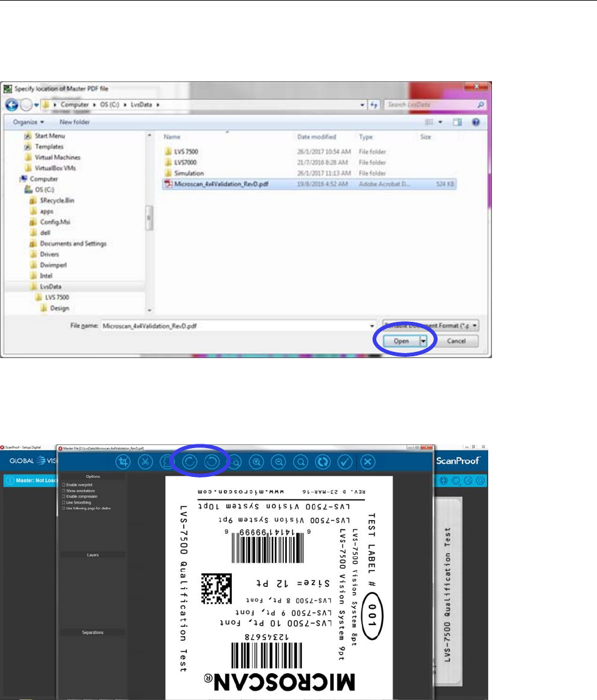Click the navigation pane scroll-down arrow
597x700 pixels.
click(x=149, y=310)
